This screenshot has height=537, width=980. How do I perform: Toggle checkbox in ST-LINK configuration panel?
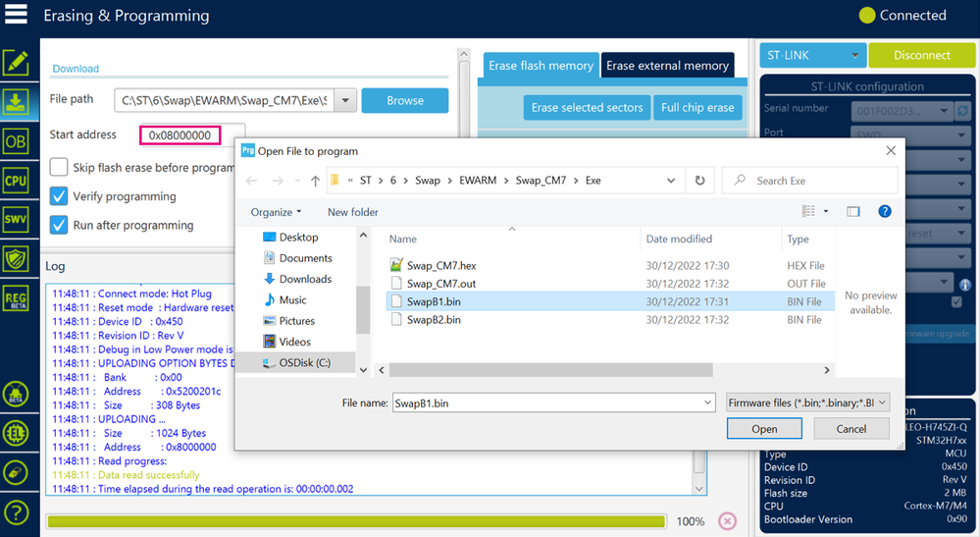pos(956,302)
